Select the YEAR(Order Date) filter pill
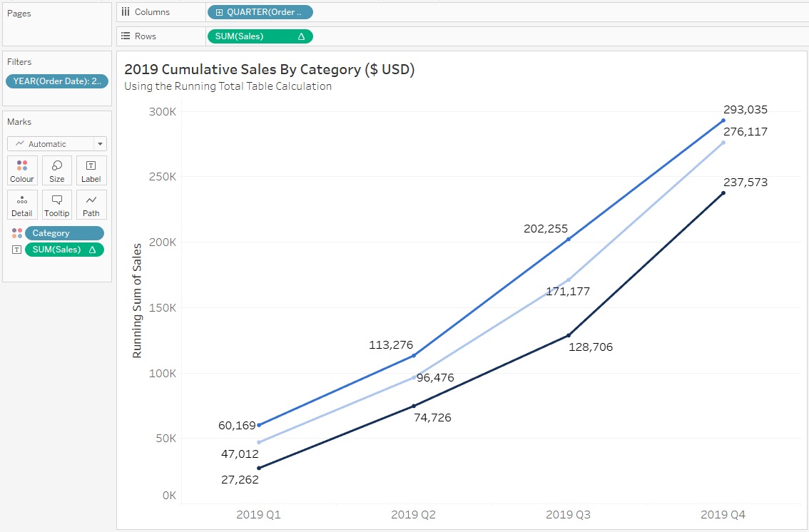Screen dimensions: 809x532 tap(57, 81)
